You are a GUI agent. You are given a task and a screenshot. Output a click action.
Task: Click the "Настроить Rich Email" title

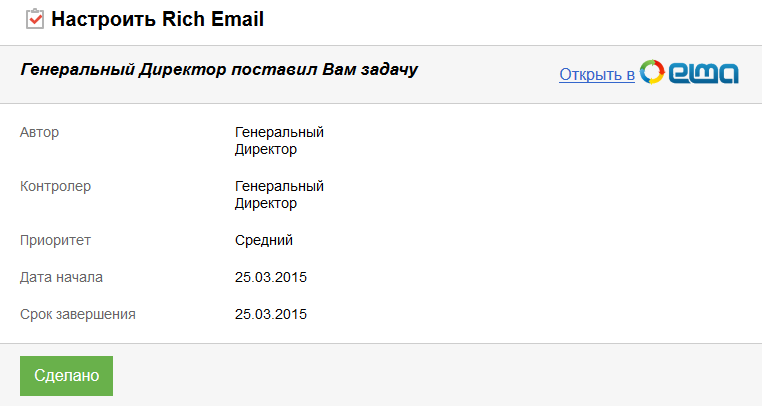point(157,19)
